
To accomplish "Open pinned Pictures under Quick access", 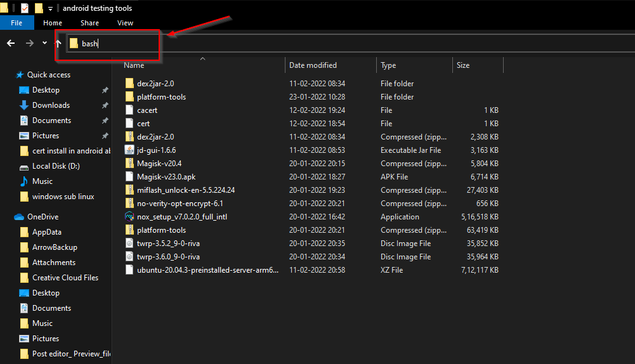I will point(46,136).
